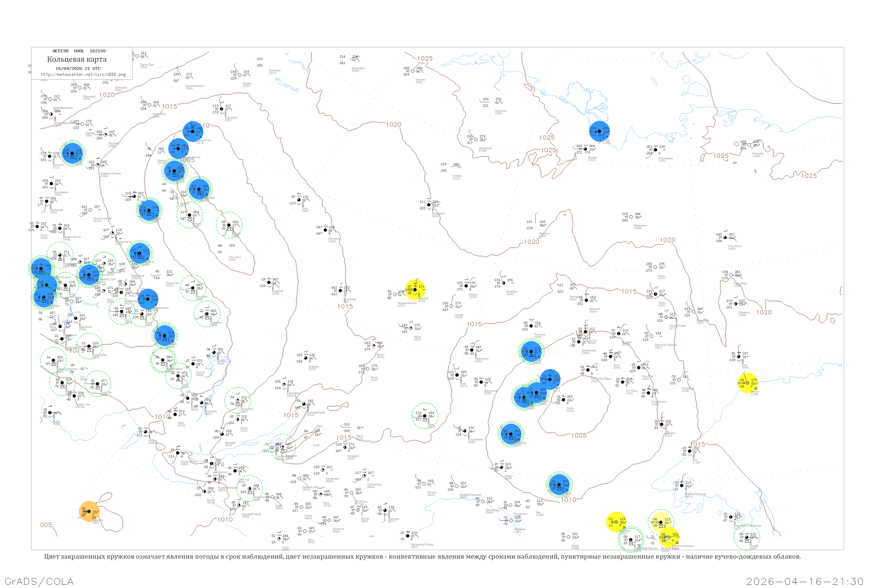882x588 pixels.
Task: Click the Russian legend caption below map
Action: point(422,557)
